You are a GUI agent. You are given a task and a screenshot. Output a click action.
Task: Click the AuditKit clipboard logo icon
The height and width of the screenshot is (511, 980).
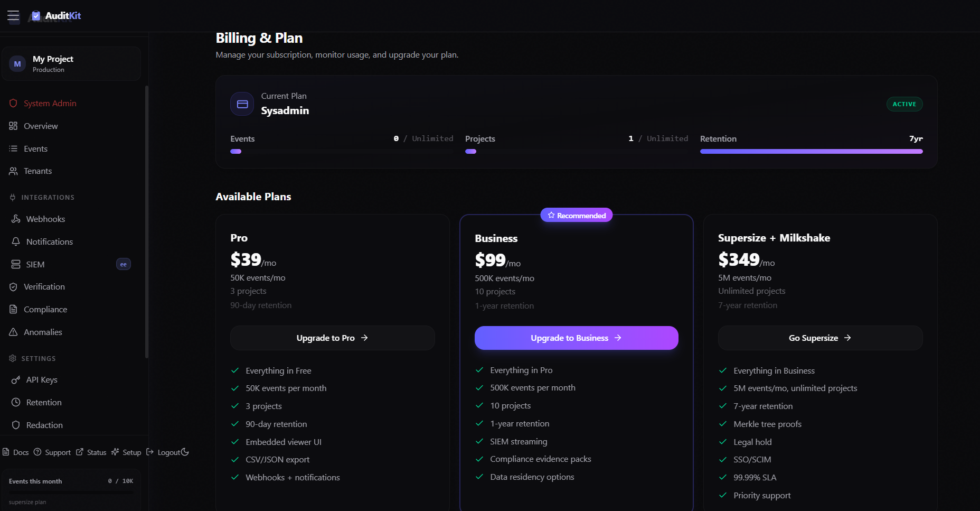(x=36, y=16)
